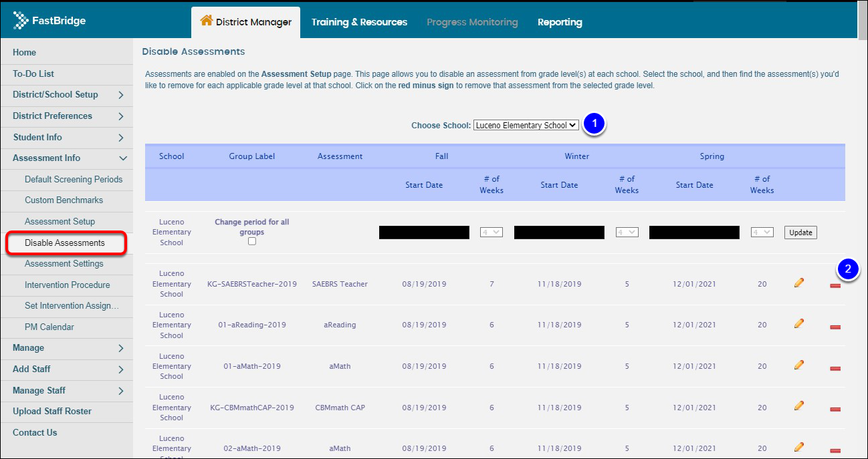Click the School column header
868x459 pixels.
(172, 156)
